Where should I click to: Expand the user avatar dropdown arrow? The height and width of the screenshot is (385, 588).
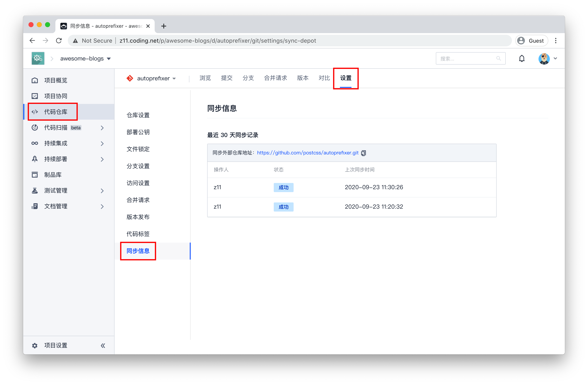[555, 59]
